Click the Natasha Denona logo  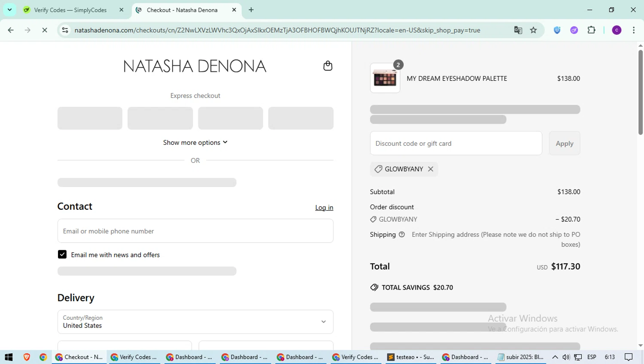195,66
